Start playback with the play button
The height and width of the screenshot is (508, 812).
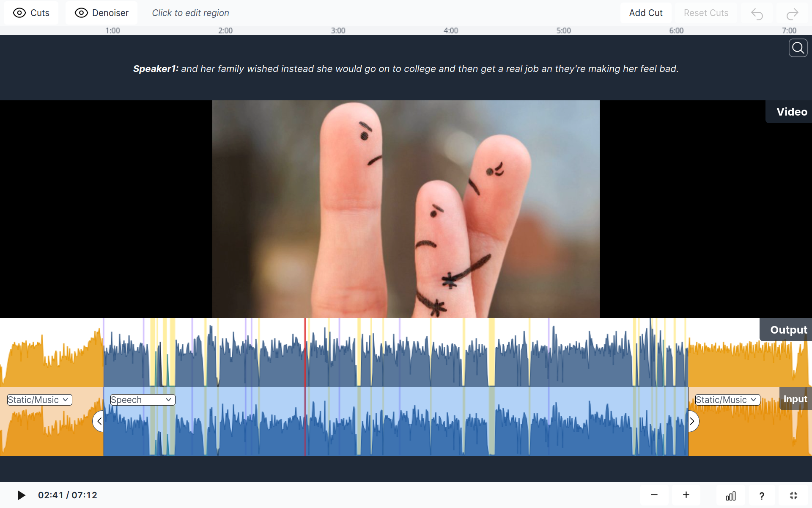coord(21,495)
